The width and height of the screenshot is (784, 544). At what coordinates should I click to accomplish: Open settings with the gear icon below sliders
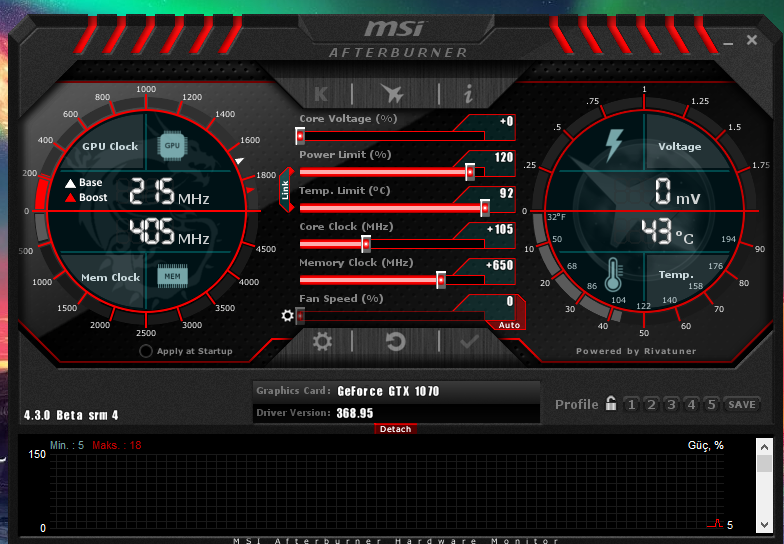322,342
